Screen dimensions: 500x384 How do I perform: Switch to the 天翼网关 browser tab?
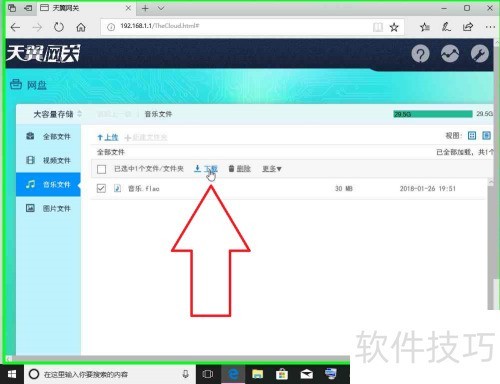point(86,8)
